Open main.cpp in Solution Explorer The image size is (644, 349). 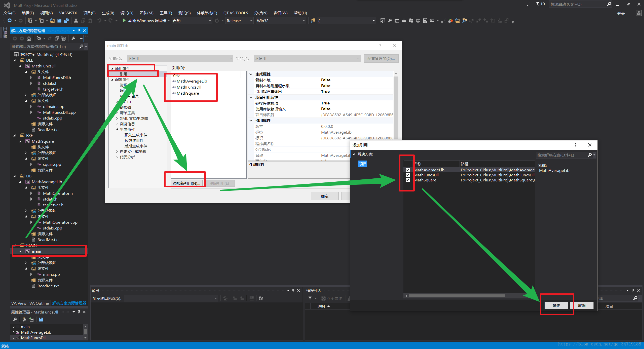coord(51,274)
